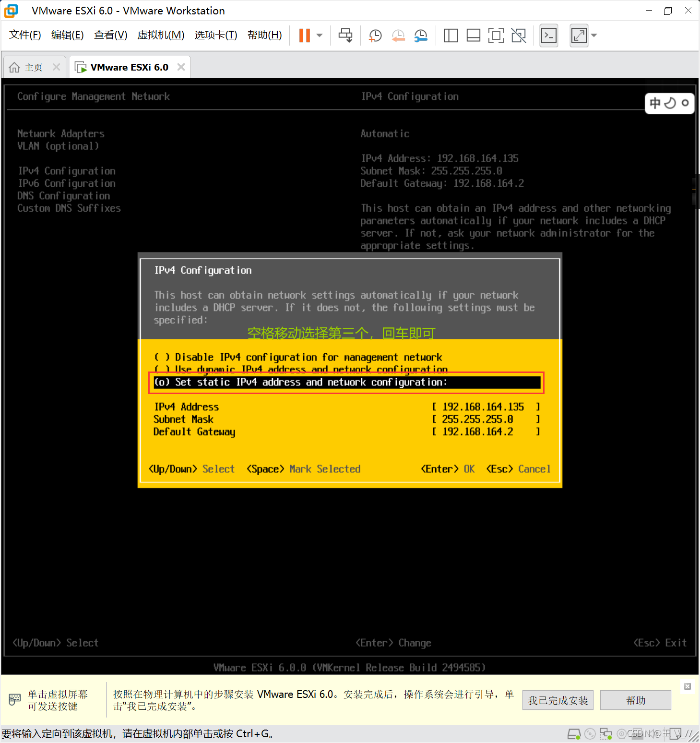Screen dimensions: 700x743
Task: Enter full screen mode icon
Action: tap(496, 36)
